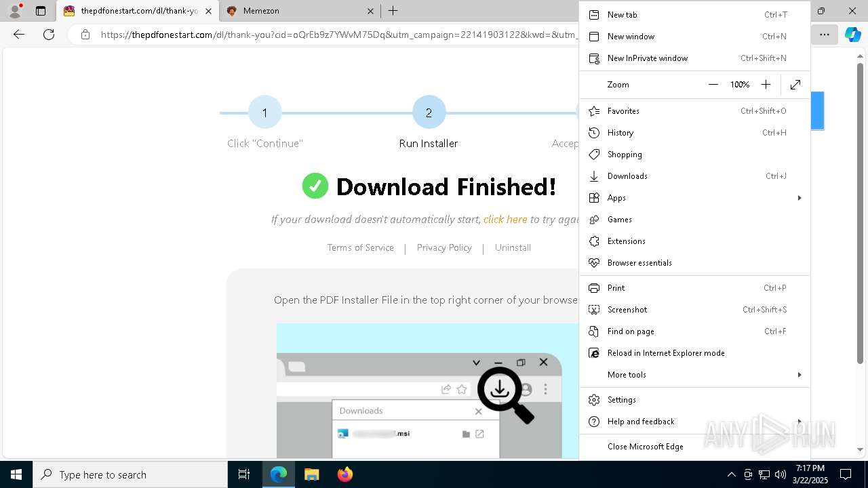Open Settings from Edge menu
The image size is (868, 488).
point(694,399)
